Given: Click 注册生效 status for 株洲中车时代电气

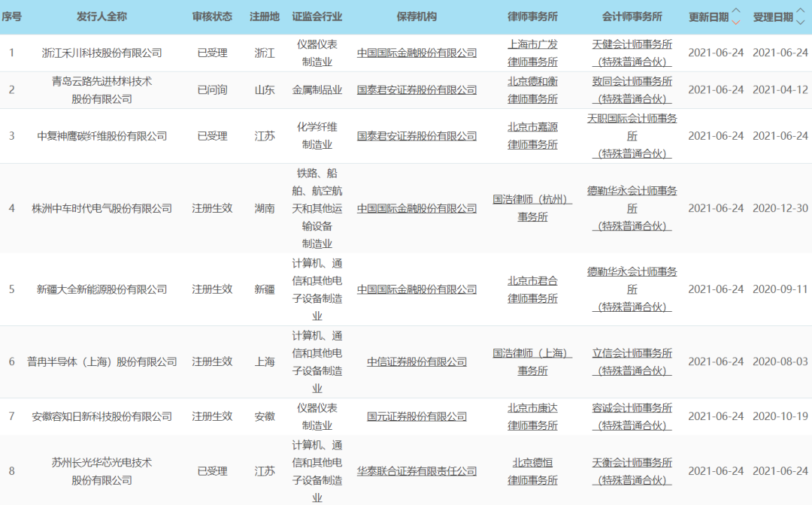Looking at the screenshot, I should coord(212,208).
